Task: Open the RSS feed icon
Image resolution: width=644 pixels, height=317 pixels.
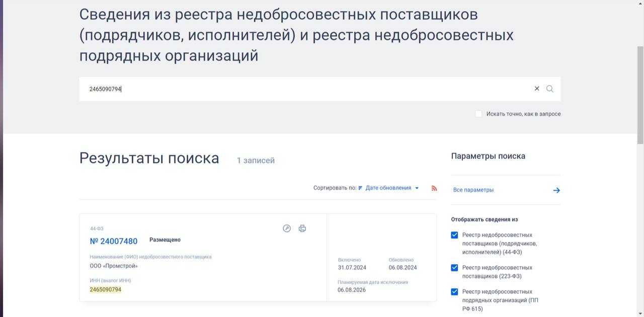Action: [x=434, y=188]
